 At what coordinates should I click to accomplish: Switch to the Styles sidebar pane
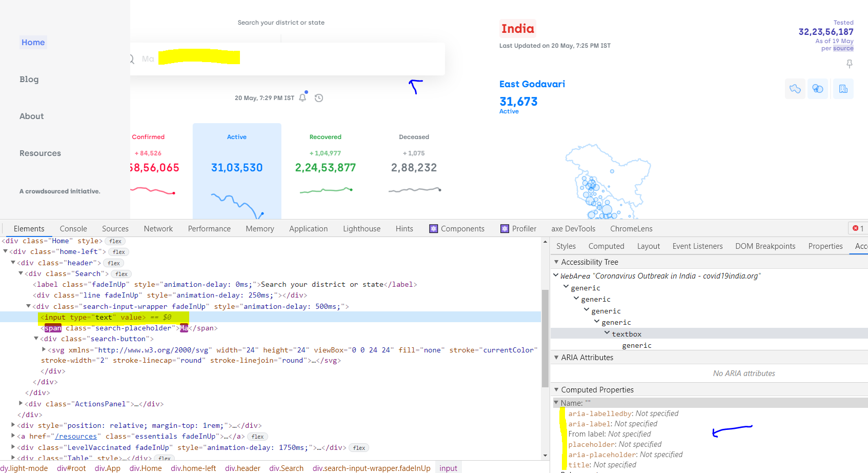(566, 246)
